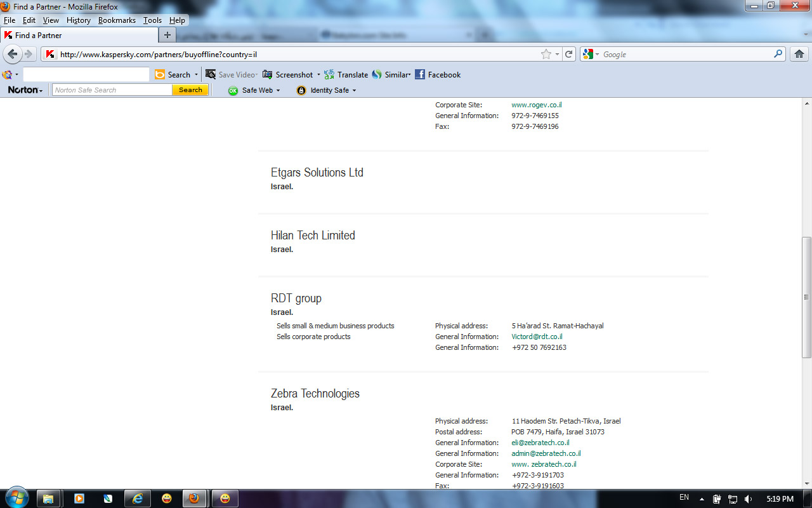
Task: Reload the current page
Action: coord(569,55)
